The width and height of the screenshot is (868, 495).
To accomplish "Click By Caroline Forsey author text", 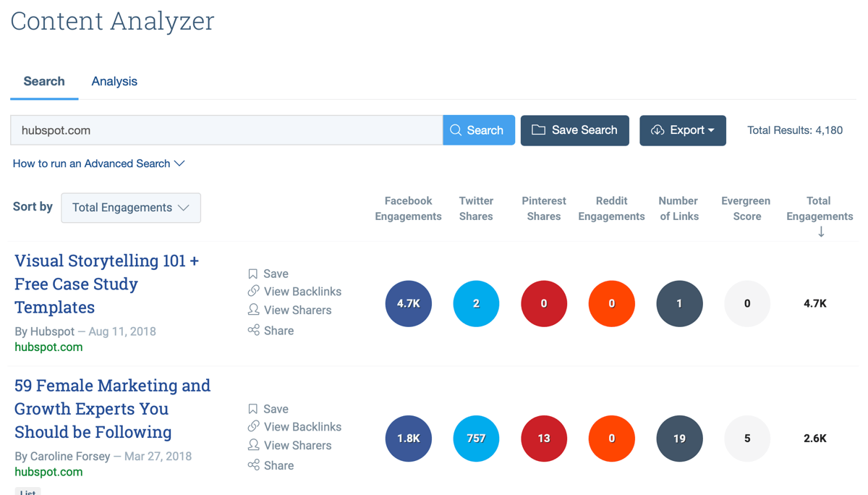I will tap(62, 457).
